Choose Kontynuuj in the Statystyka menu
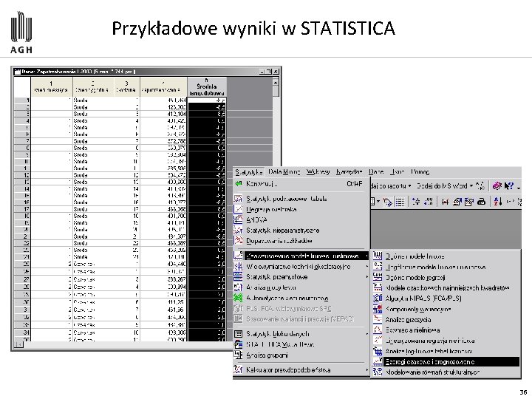The height and width of the screenshot is (399, 532). coord(301,184)
